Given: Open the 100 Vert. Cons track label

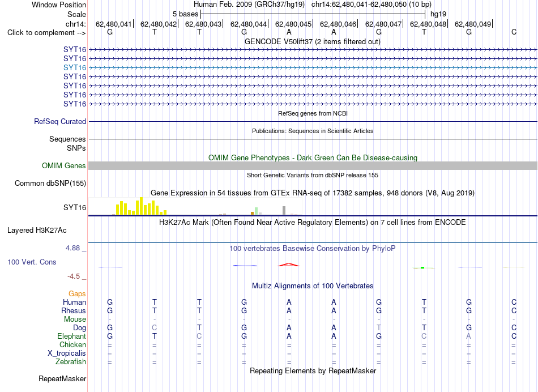Looking at the screenshot, I should (x=32, y=262).
